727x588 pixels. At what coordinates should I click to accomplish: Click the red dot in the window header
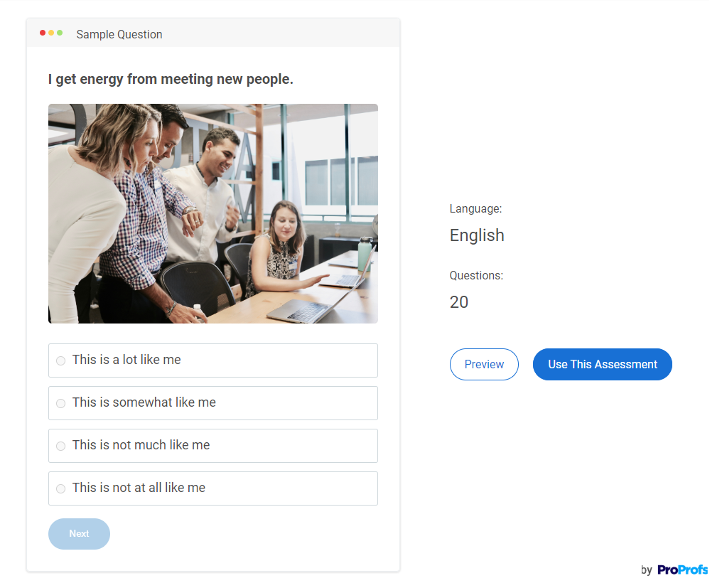tap(43, 33)
